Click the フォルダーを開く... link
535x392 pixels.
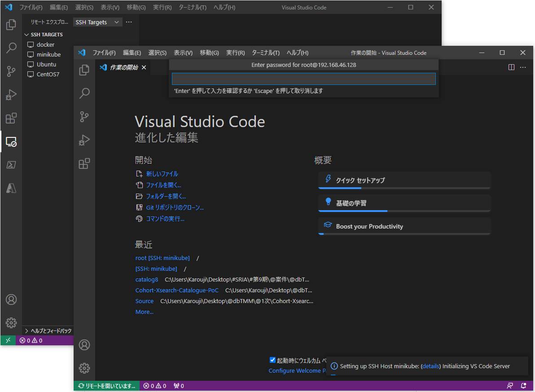coord(166,196)
